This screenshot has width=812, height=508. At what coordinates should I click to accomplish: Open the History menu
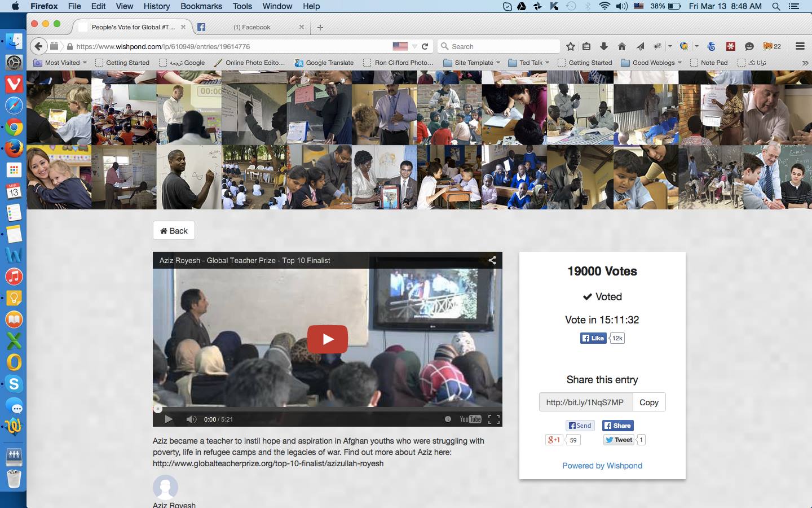pos(156,6)
